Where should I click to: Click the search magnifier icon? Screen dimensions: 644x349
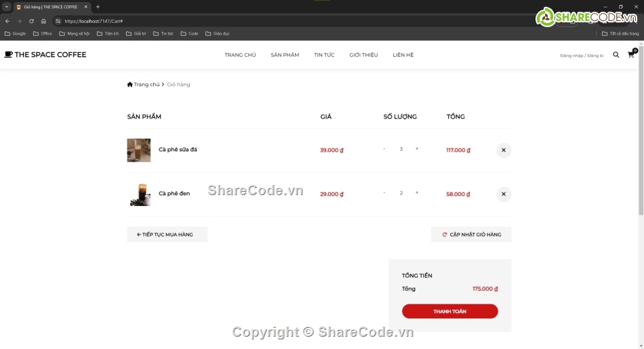pyautogui.click(x=616, y=55)
